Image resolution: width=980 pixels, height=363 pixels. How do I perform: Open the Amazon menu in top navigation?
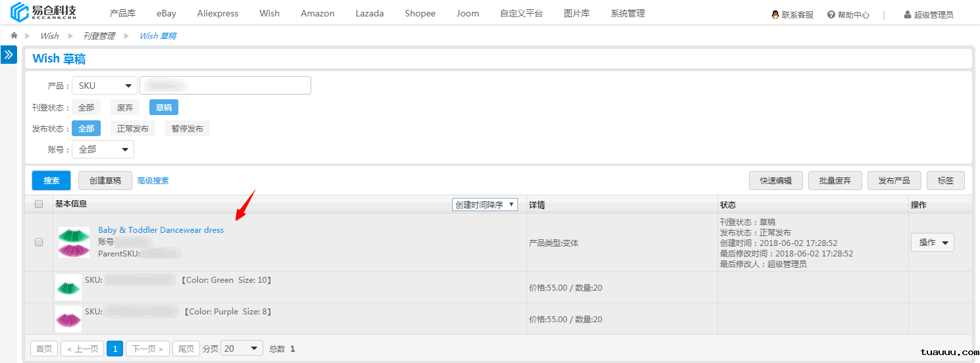tap(317, 13)
